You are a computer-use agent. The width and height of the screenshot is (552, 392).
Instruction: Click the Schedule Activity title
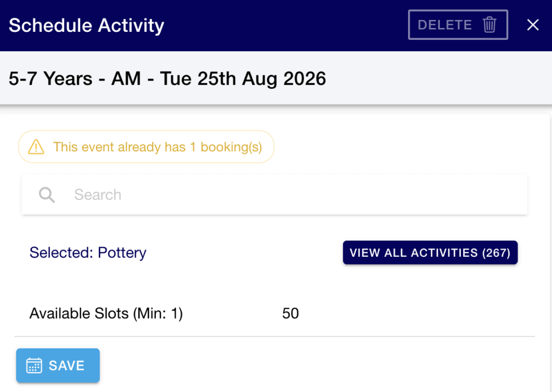[x=86, y=25]
